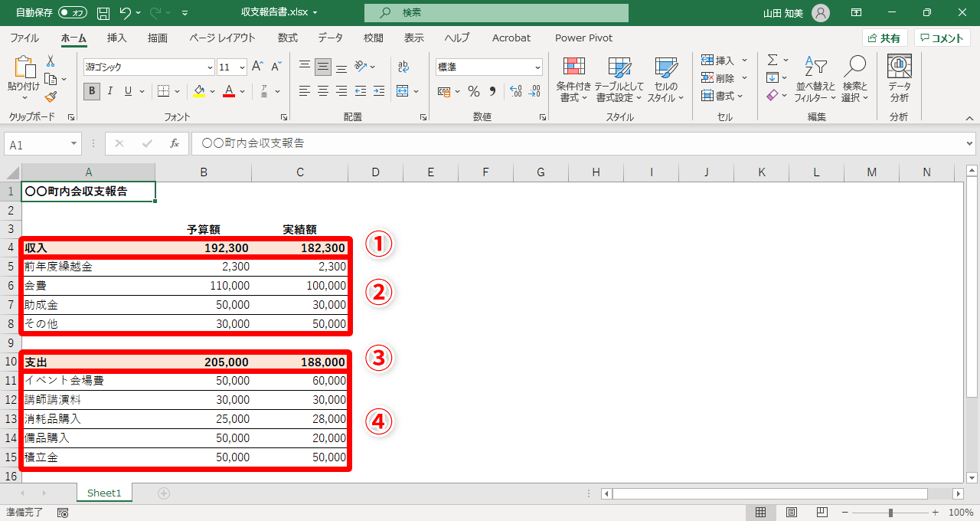Click the 貼り付け paste button

click(x=23, y=80)
